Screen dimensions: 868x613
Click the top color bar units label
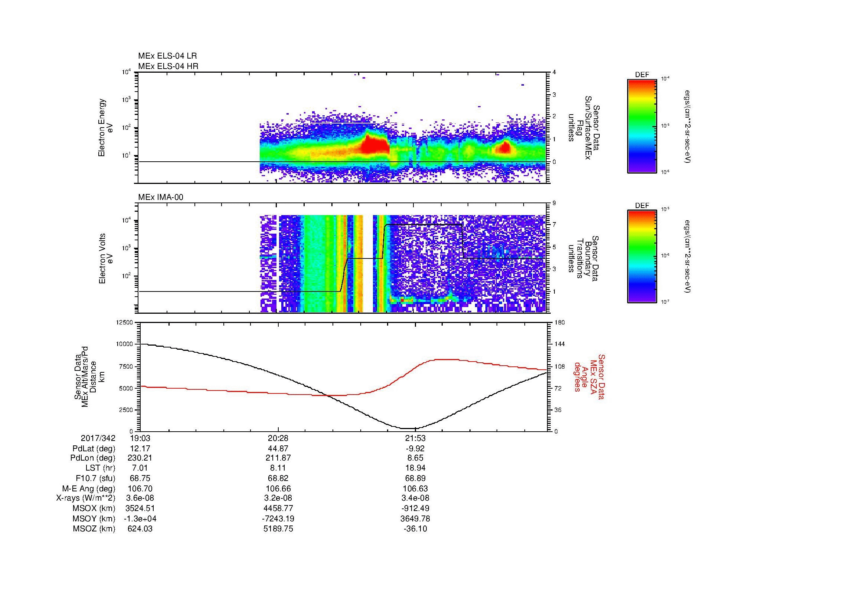click(x=688, y=126)
